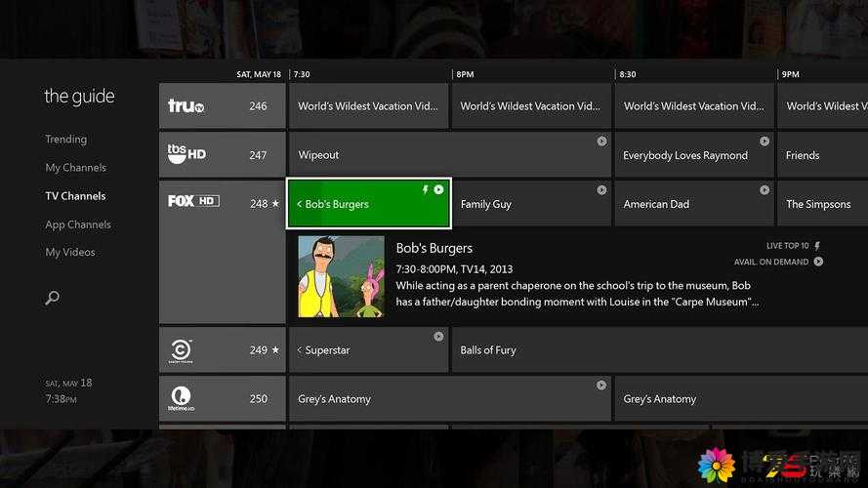Click on-demand play icon on Bob's Burgers tile

(438, 189)
